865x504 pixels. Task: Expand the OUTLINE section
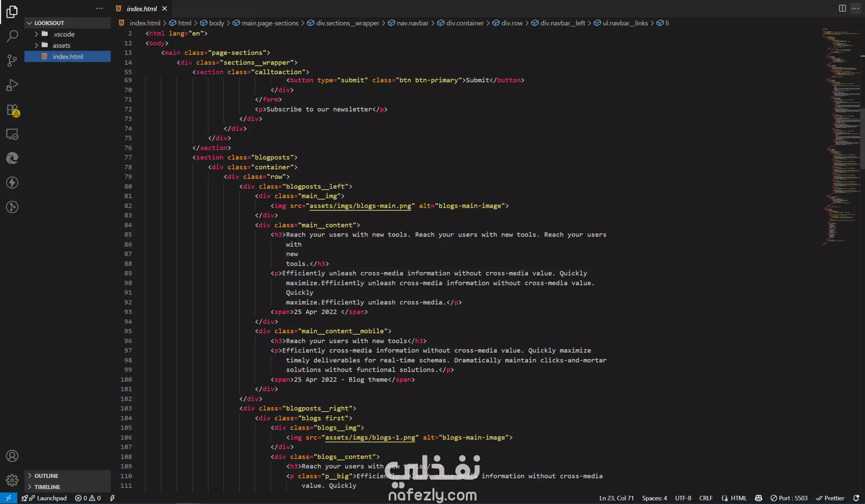[46, 476]
